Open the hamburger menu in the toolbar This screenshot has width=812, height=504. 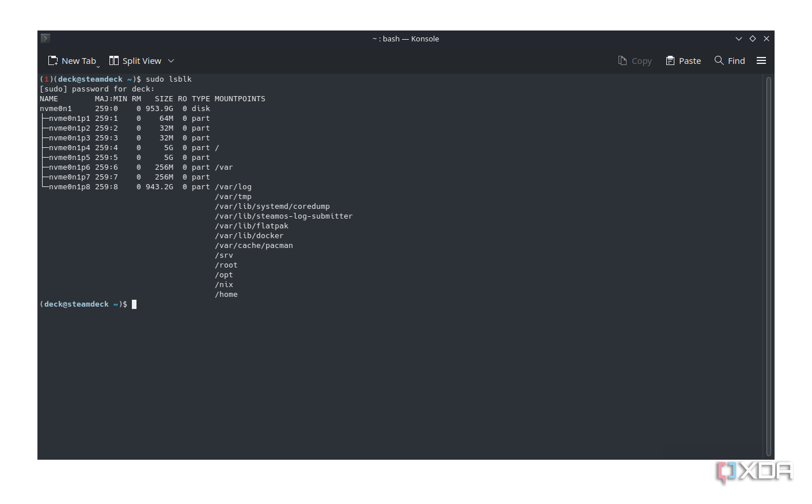pyautogui.click(x=761, y=60)
